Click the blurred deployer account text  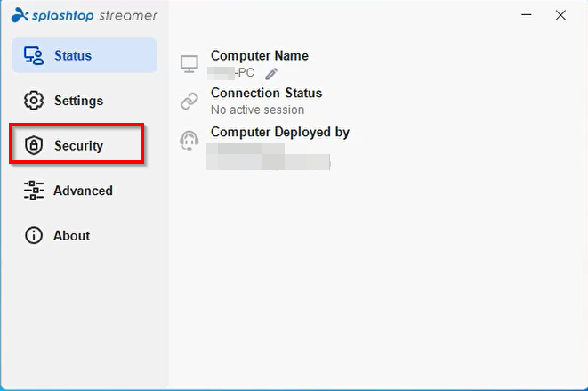(x=269, y=156)
